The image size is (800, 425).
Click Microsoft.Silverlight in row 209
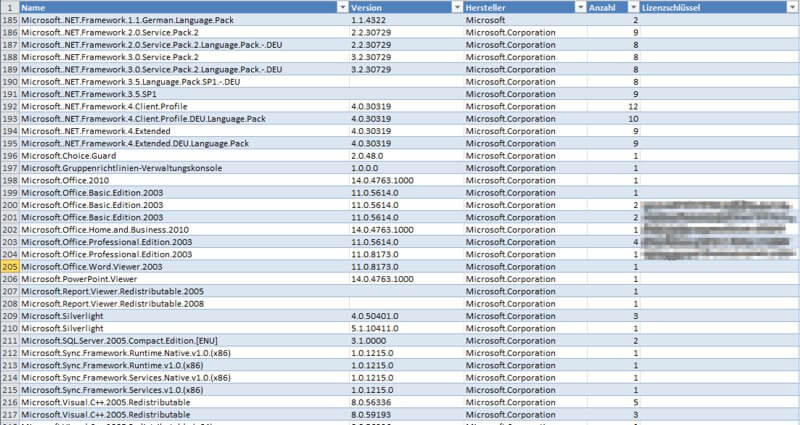pos(184,316)
